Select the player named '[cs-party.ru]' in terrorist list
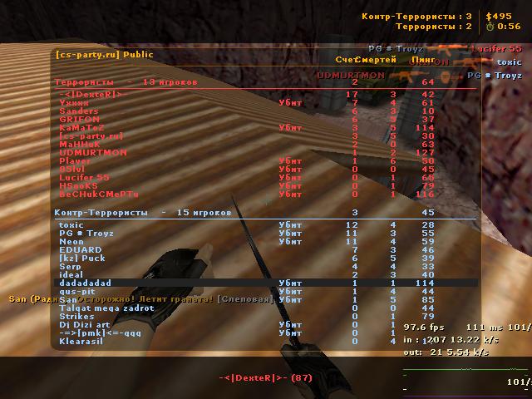532x399 pixels. point(266,136)
